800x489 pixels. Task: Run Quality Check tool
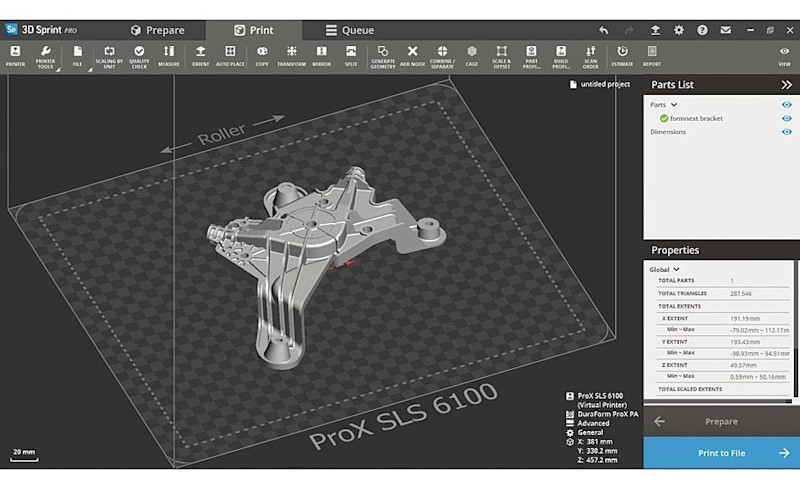click(x=139, y=56)
